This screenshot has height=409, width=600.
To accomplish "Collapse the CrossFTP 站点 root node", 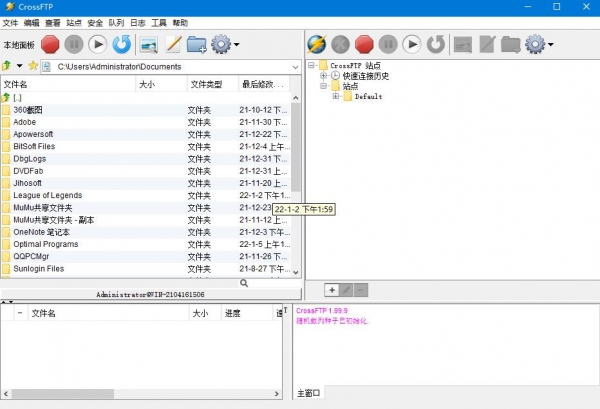I will (311, 65).
